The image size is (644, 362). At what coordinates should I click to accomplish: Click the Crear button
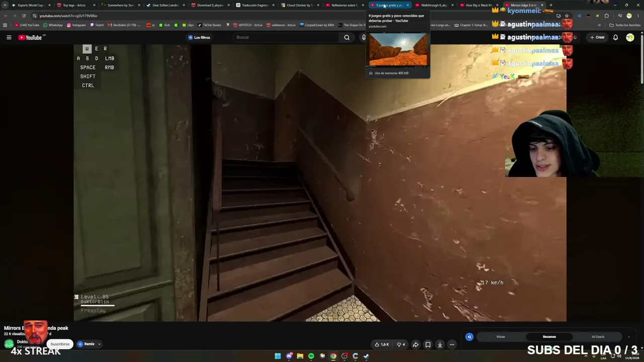[597, 37]
